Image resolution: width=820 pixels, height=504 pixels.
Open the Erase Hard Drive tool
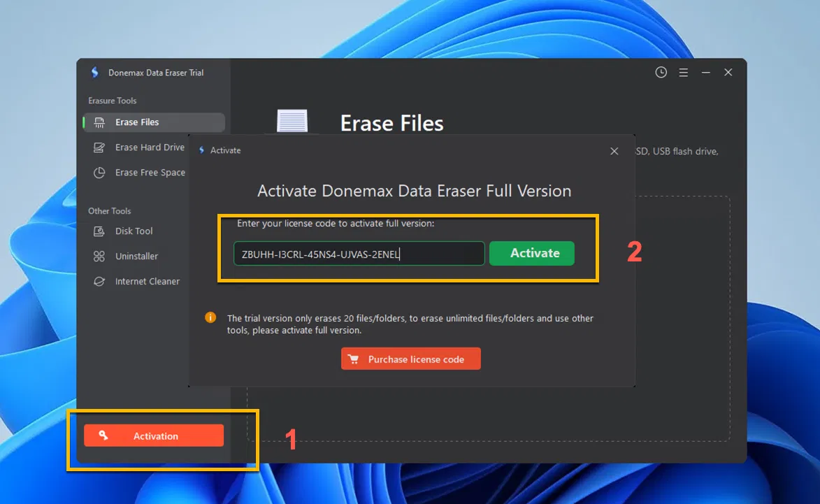(x=149, y=147)
